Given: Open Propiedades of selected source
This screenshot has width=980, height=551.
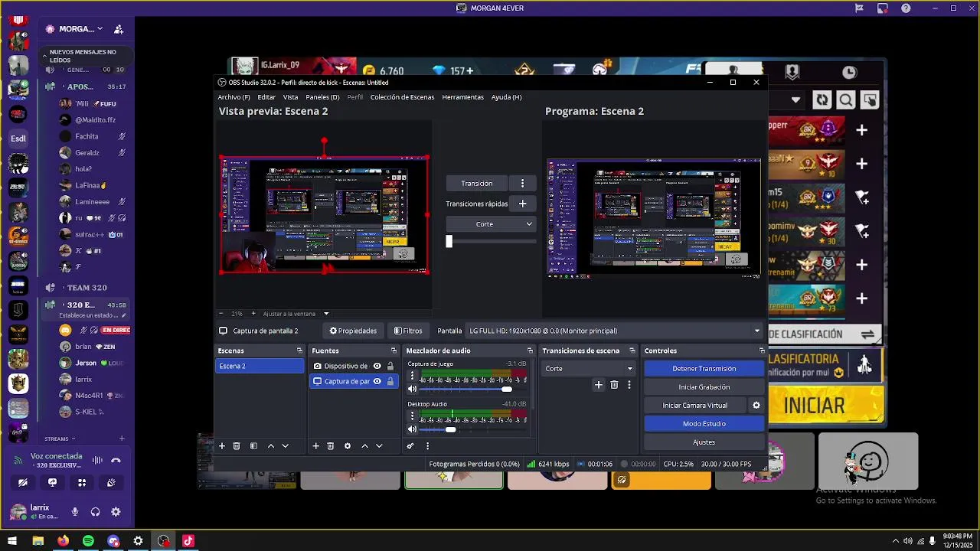Looking at the screenshot, I should pyautogui.click(x=353, y=331).
